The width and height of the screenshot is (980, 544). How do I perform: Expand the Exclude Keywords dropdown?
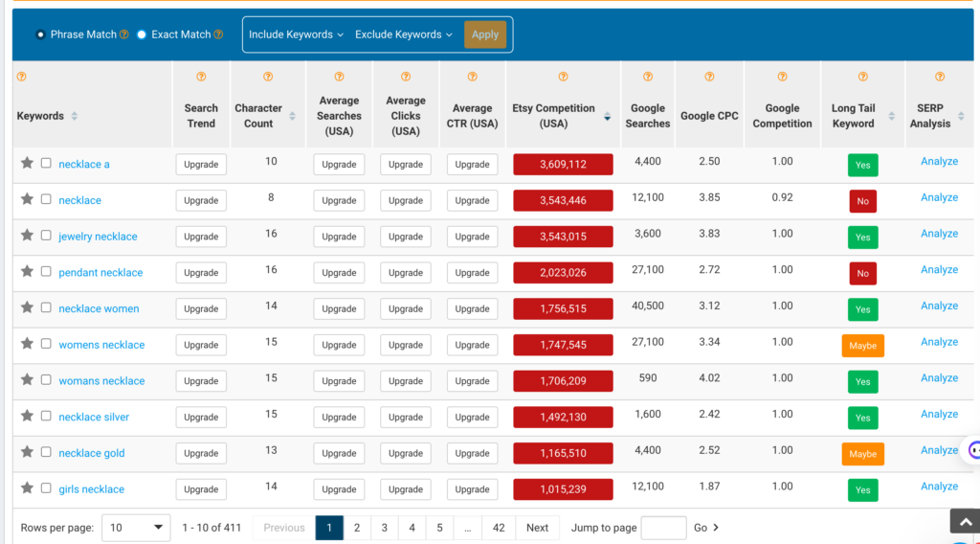click(404, 34)
